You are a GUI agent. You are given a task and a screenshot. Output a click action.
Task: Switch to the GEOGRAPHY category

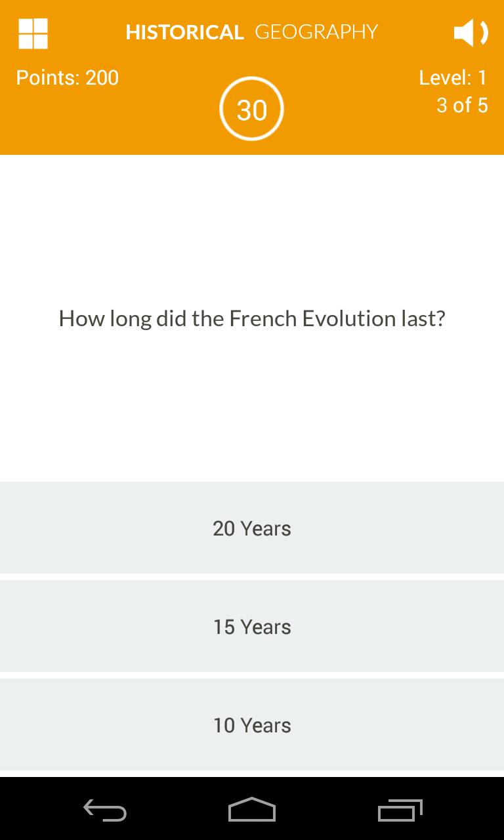[x=318, y=31]
